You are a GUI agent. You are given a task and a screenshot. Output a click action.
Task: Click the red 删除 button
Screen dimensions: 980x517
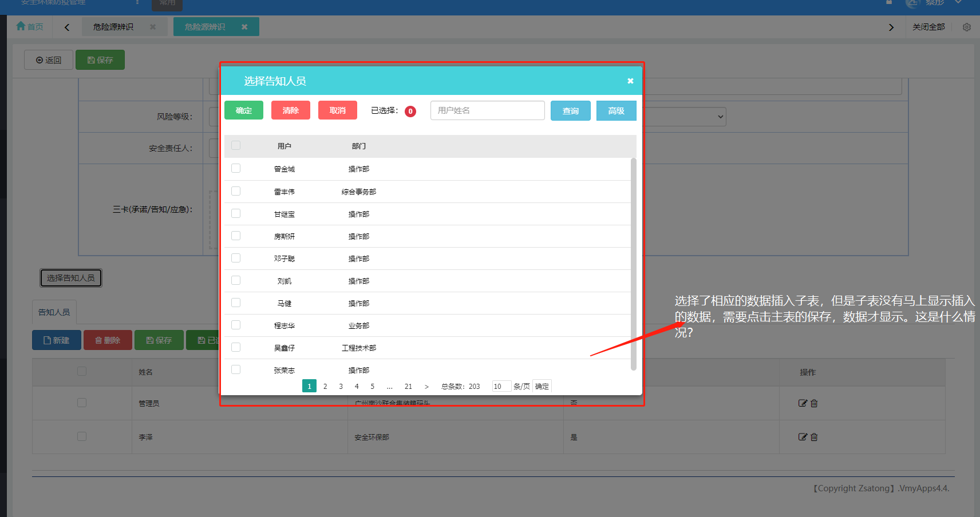point(108,340)
